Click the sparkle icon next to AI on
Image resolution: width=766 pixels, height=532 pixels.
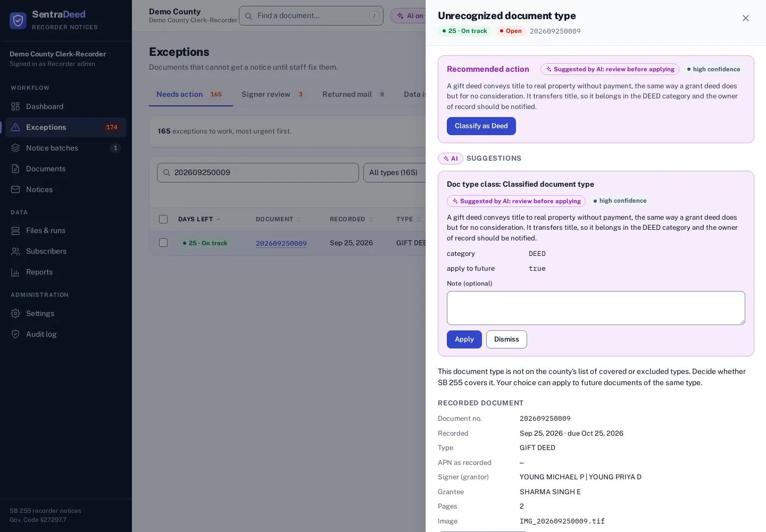coord(400,16)
